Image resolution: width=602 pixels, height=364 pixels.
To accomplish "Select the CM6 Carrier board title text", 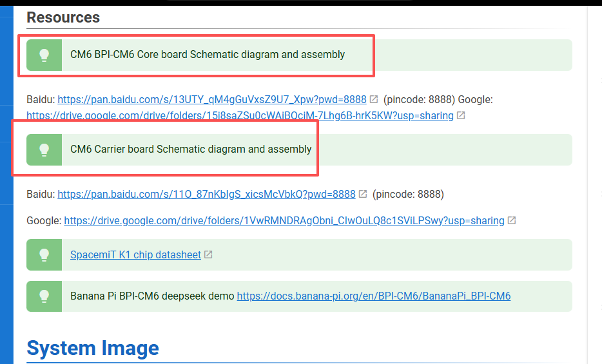I will 190,149.
